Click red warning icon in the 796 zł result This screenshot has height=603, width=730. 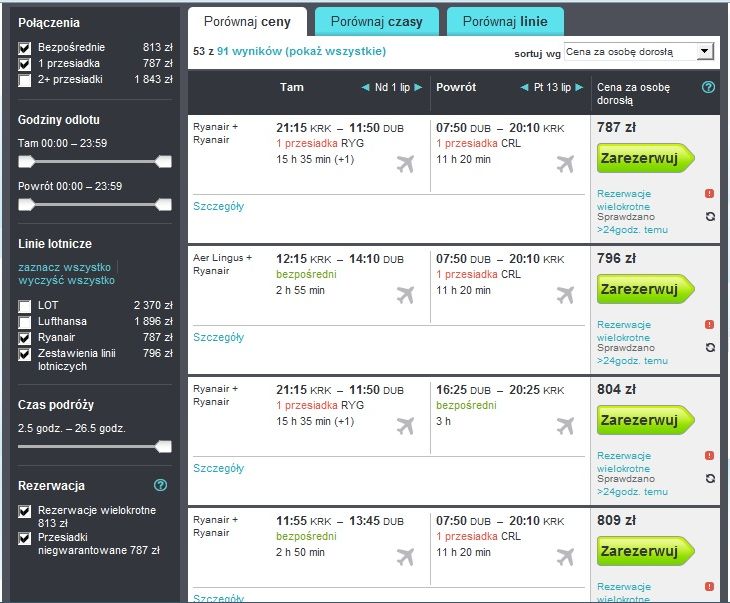point(710,325)
